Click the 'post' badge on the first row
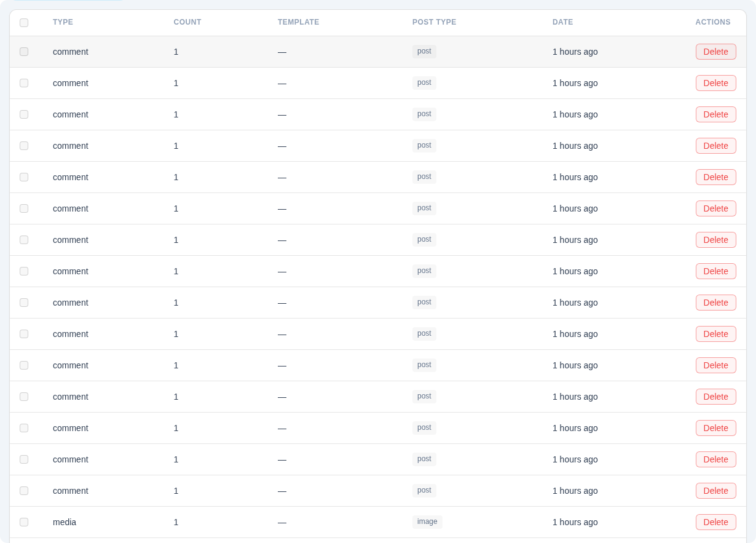 424,52
